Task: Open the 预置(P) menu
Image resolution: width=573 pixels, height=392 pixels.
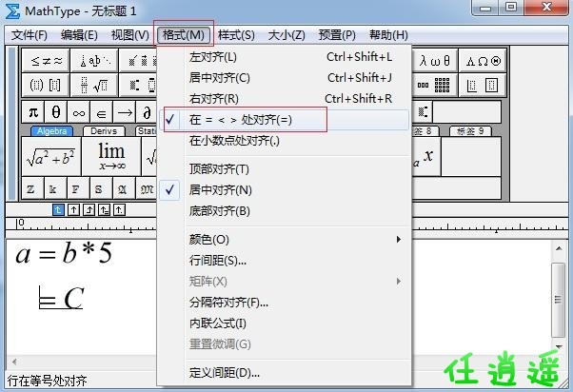Action: 337,35
